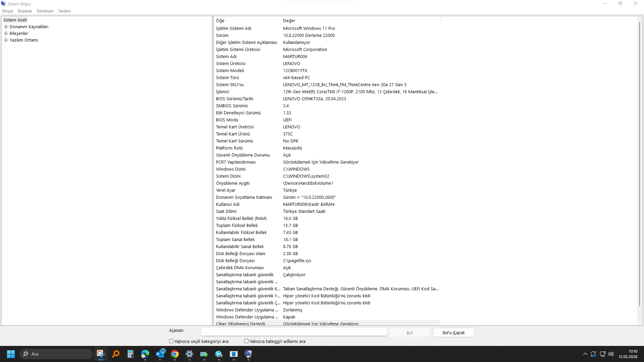Open the Dosya menu
Screen dimensions: 644x362
(8, 11)
